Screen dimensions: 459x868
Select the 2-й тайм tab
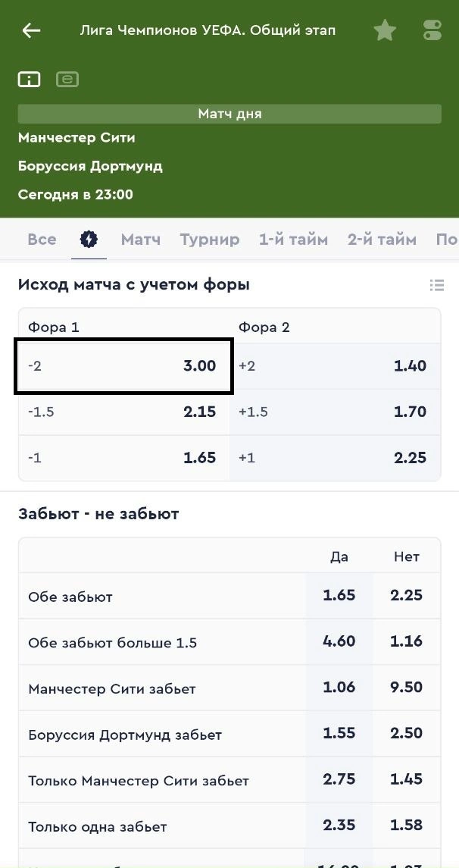coord(382,240)
